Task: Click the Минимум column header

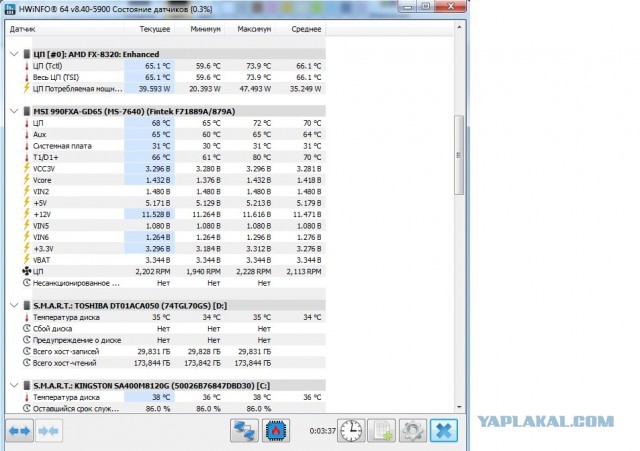Action: pos(200,29)
